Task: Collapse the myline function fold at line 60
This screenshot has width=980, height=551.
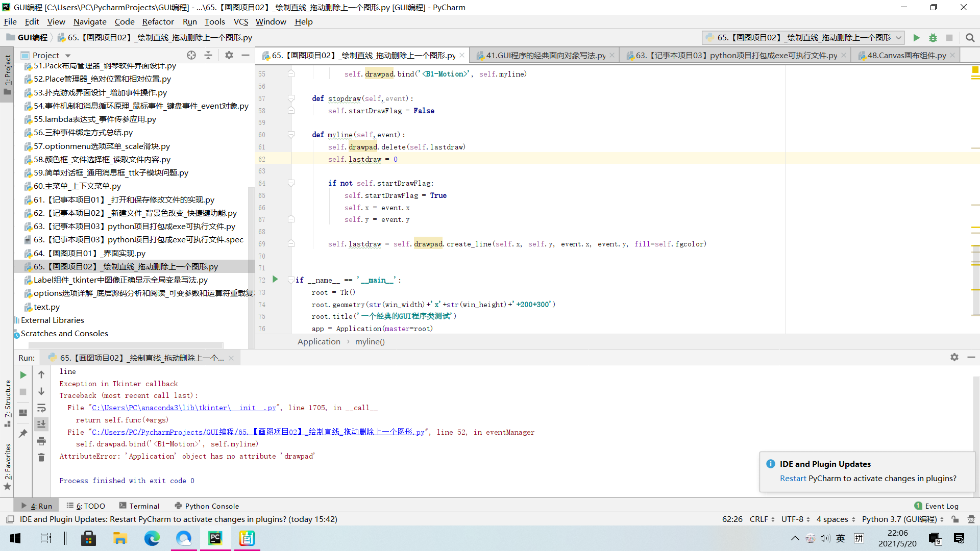Action: [x=291, y=135]
